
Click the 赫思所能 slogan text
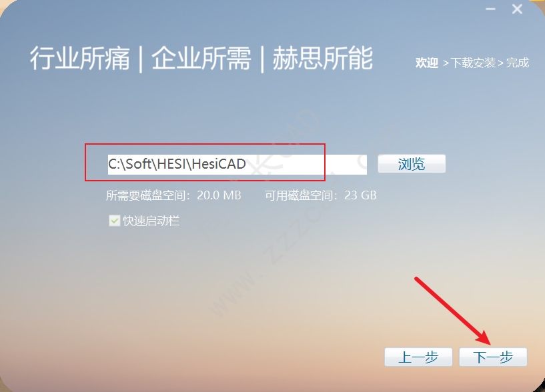coord(323,59)
